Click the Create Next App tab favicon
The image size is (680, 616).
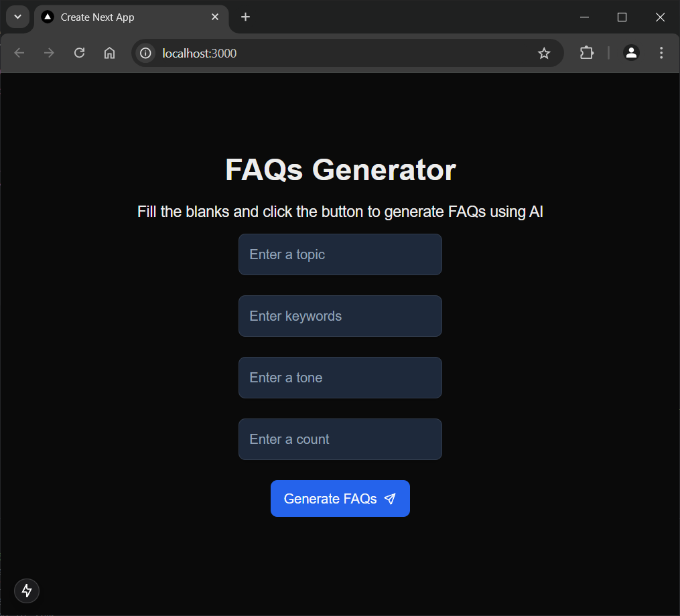pos(47,17)
